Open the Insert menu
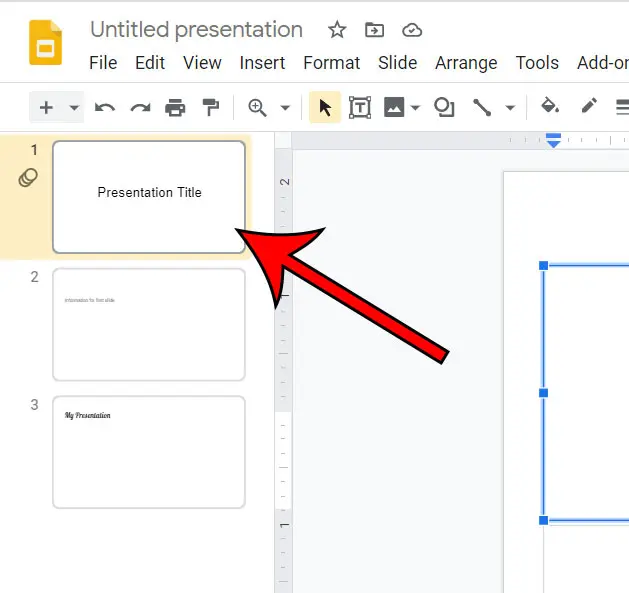 [262, 62]
